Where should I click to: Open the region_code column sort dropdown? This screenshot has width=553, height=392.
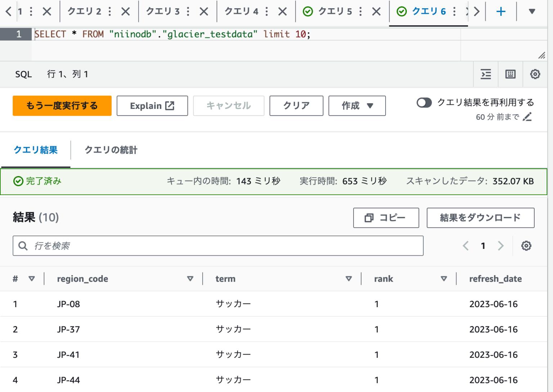tap(190, 278)
